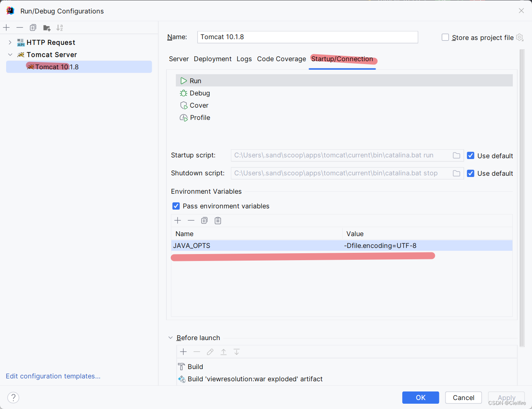Go to Code Coverage tab

(x=282, y=59)
